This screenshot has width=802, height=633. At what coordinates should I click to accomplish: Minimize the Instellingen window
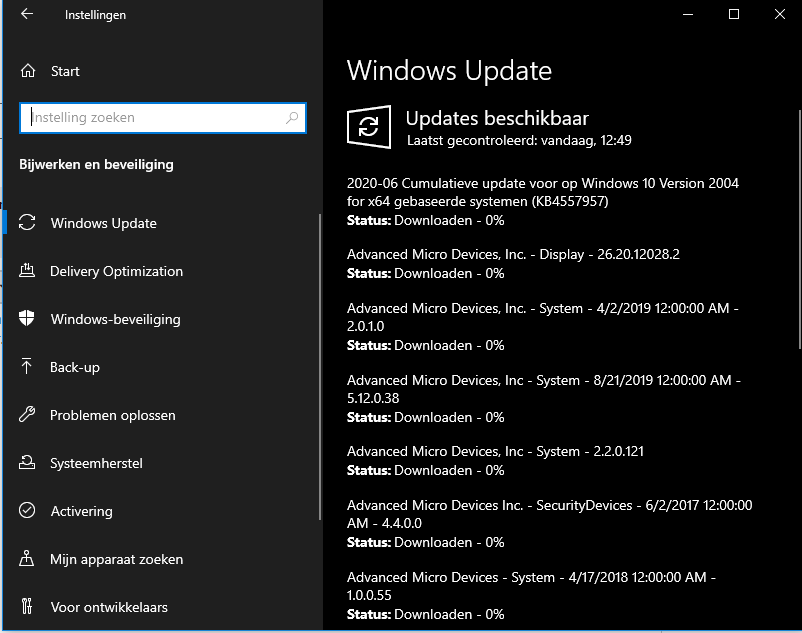(x=688, y=14)
